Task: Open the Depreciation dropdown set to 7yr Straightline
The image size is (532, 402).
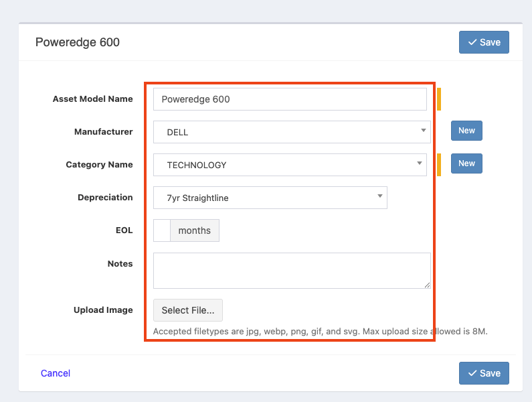Action: pyautogui.click(x=270, y=198)
